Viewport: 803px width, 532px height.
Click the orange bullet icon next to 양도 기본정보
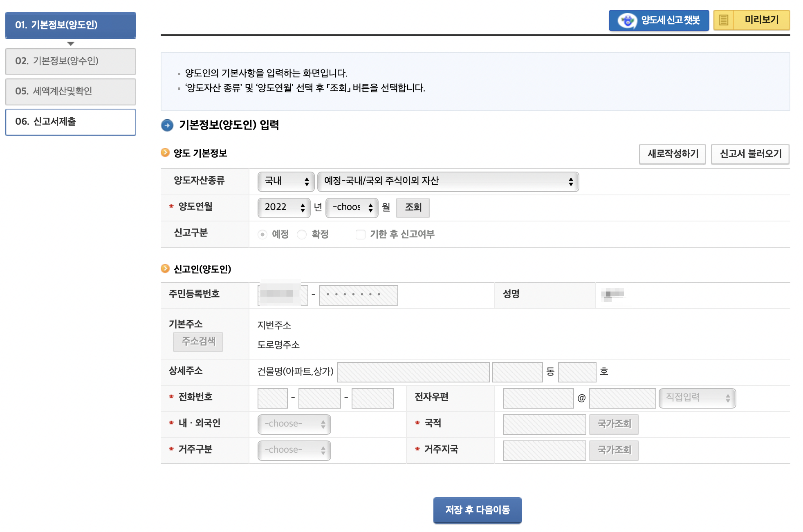pyautogui.click(x=165, y=153)
